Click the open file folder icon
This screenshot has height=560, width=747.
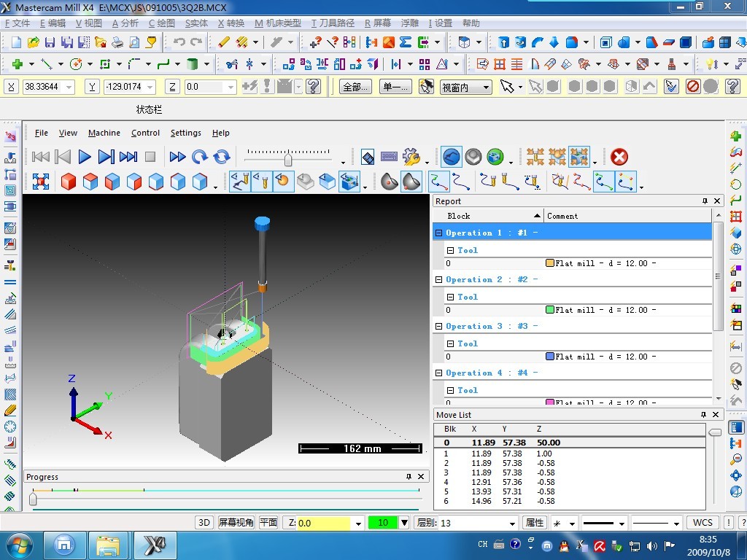click(33, 42)
